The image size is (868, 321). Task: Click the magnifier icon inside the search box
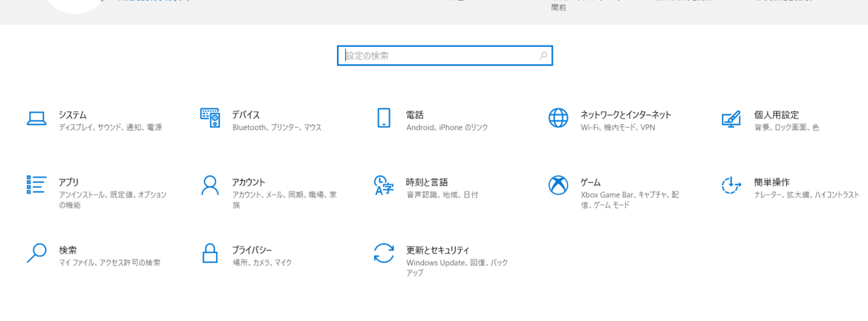pos(543,56)
